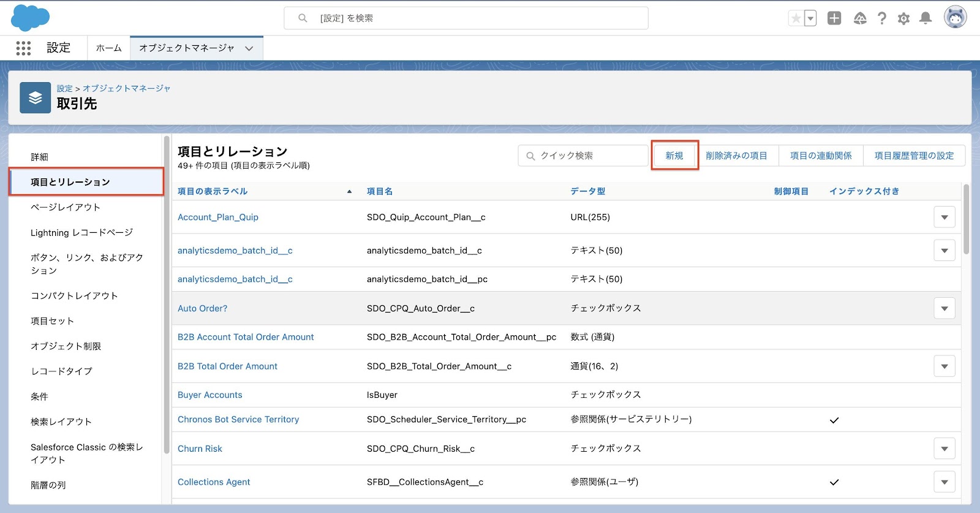Select 詳細 in the sidebar
This screenshot has width=980, height=513.
click(x=40, y=157)
